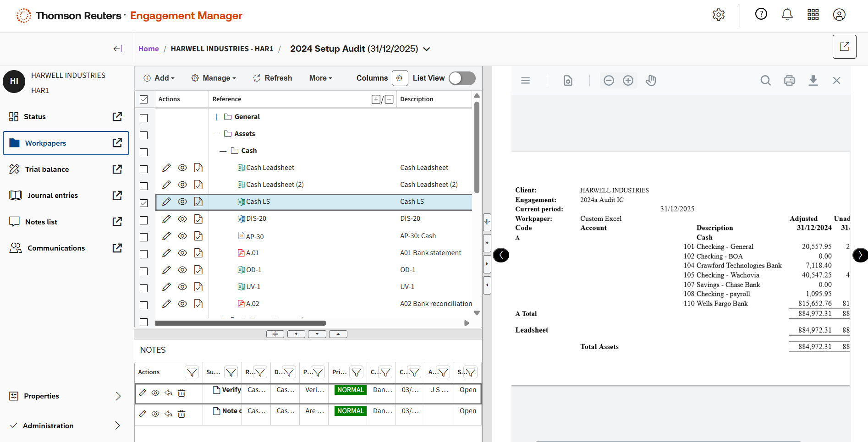Click the pan hand tool in viewer

pos(651,81)
